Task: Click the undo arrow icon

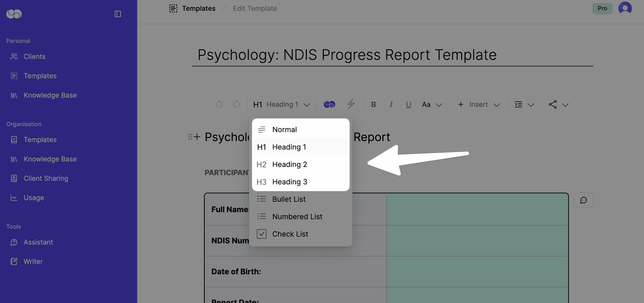Action: [219, 104]
